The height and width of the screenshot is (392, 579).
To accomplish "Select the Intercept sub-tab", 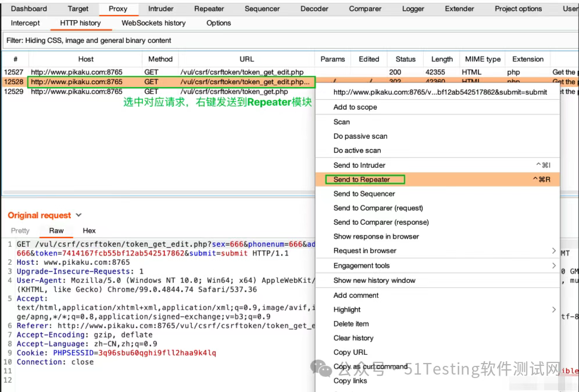I will 25,23.
